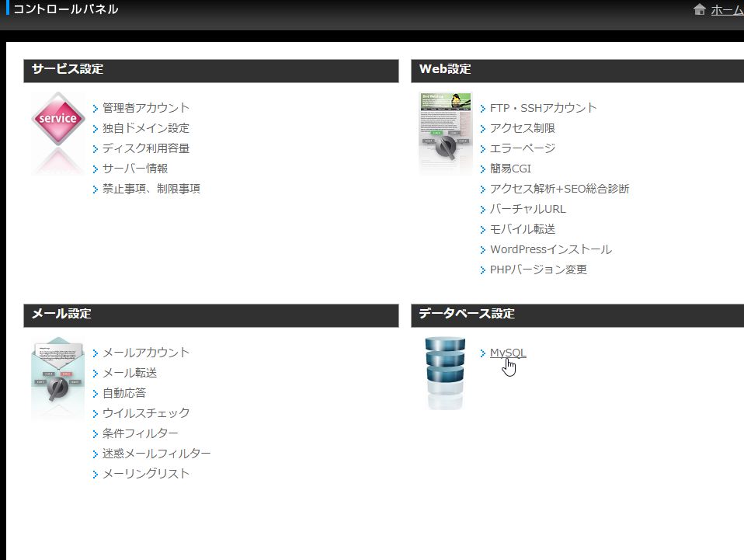Click the arrow bullet before PHPバージョン変更
The image size is (744, 560).
(x=482, y=270)
